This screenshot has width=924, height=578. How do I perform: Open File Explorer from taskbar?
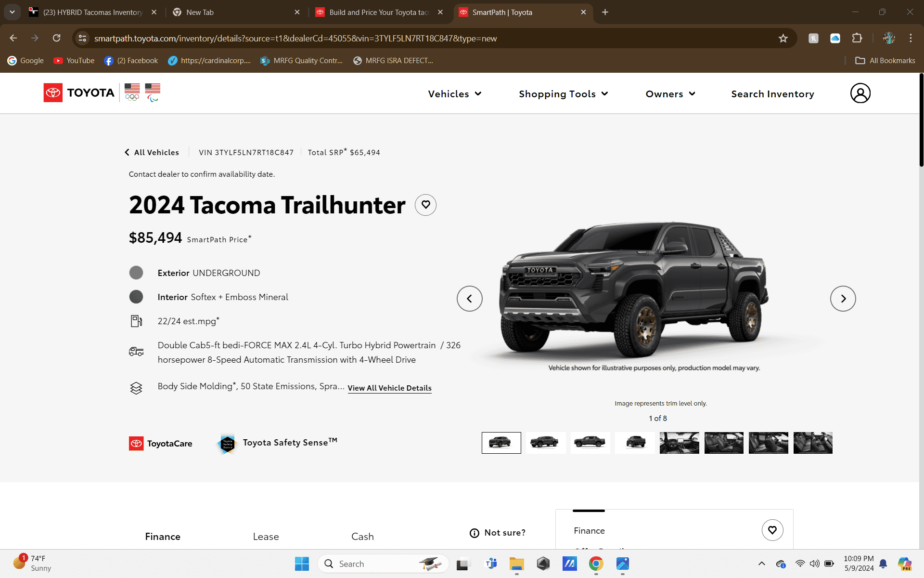[516, 564]
